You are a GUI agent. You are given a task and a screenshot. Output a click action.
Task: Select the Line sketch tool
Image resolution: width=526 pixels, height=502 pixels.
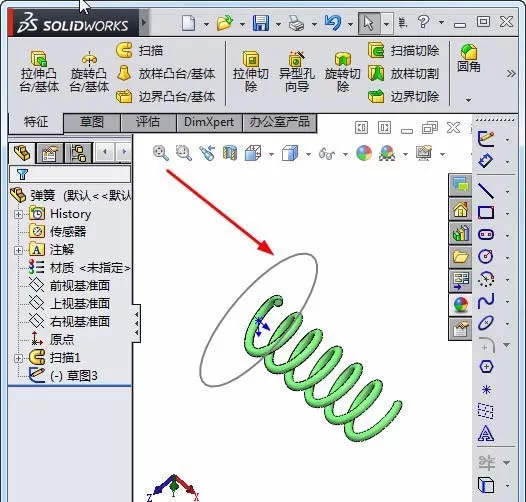click(486, 191)
